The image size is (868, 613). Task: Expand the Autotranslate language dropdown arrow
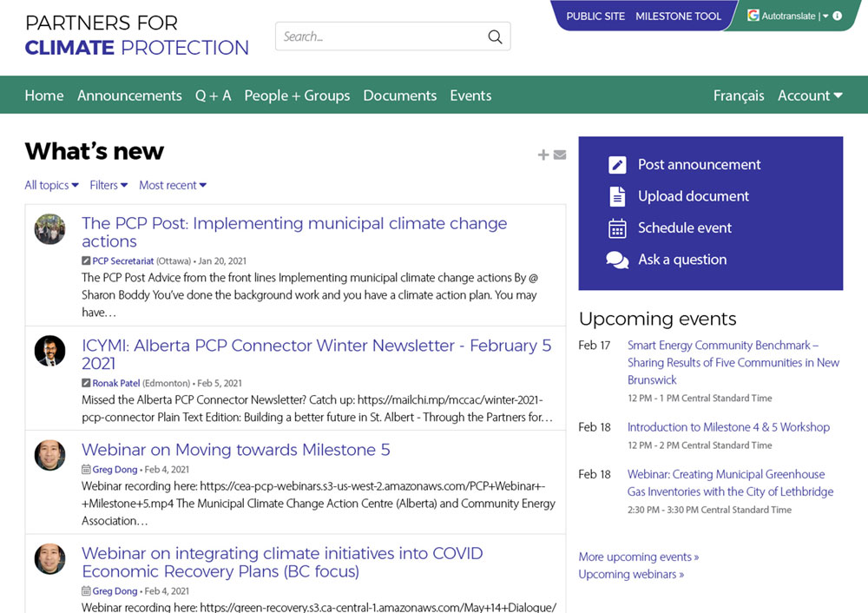click(825, 16)
